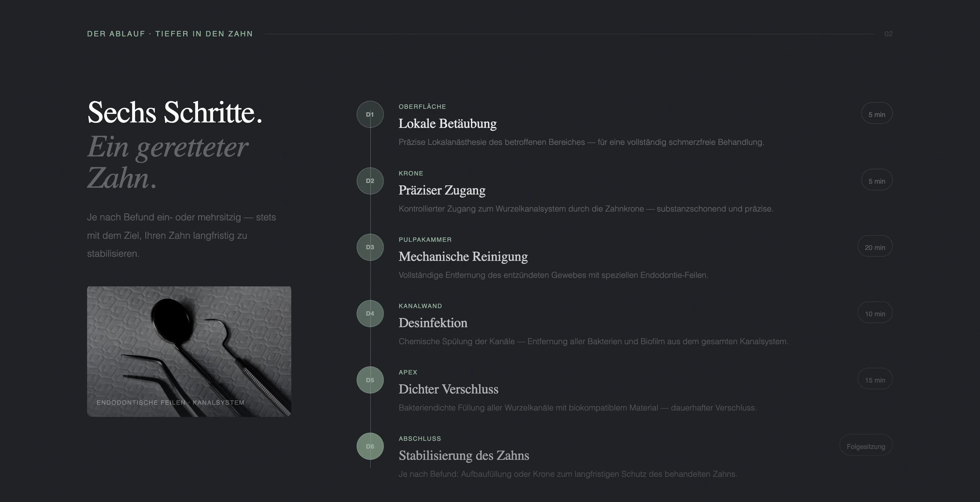980x502 pixels.
Task: Click the Folgesitzung badge
Action: pos(865,445)
